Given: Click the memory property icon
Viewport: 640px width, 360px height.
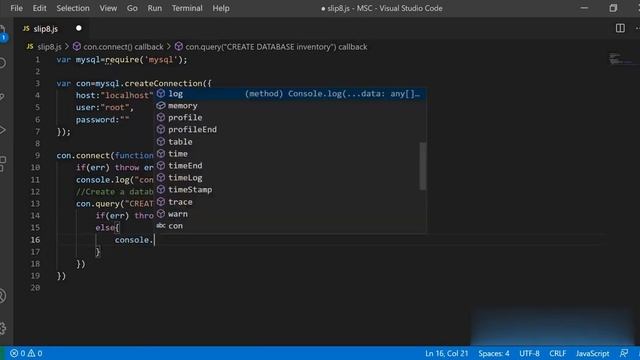Looking at the screenshot, I should coord(161,106).
